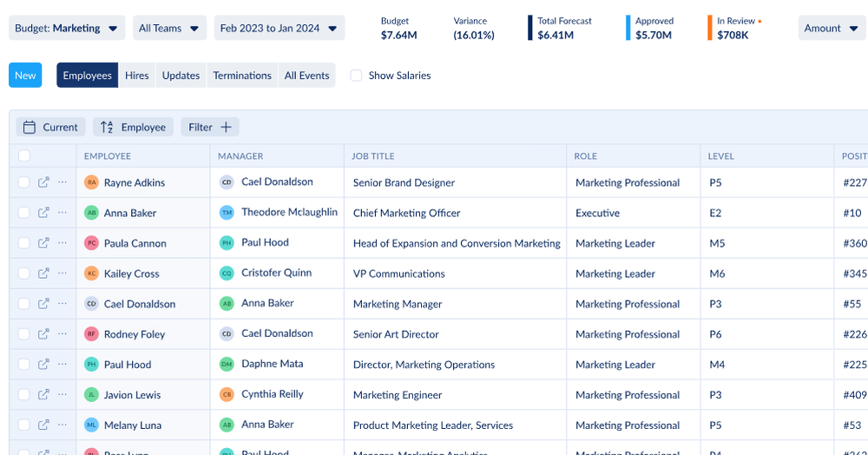Click the VP Communications job title cell
Screen dimensions: 868x455
[455, 274]
